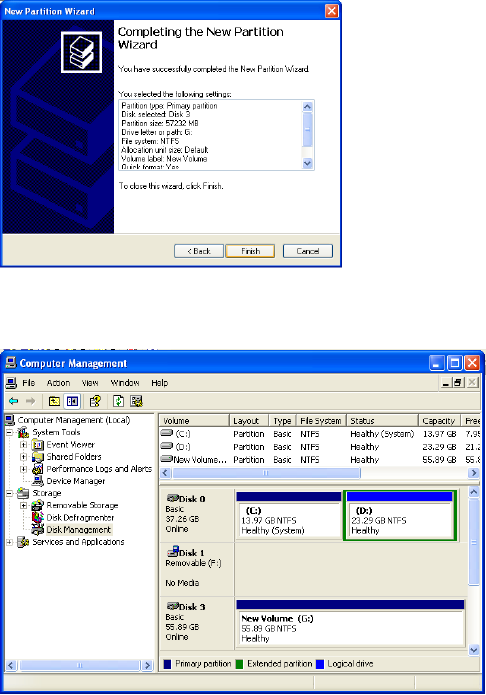
Task: Expand the Removable Storage node
Action: point(24,505)
